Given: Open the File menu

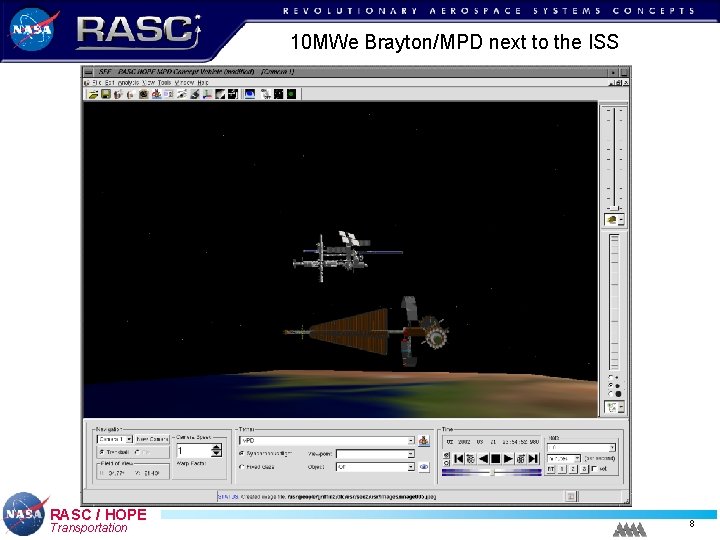Looking at the screenshot, I should [96, 83].
